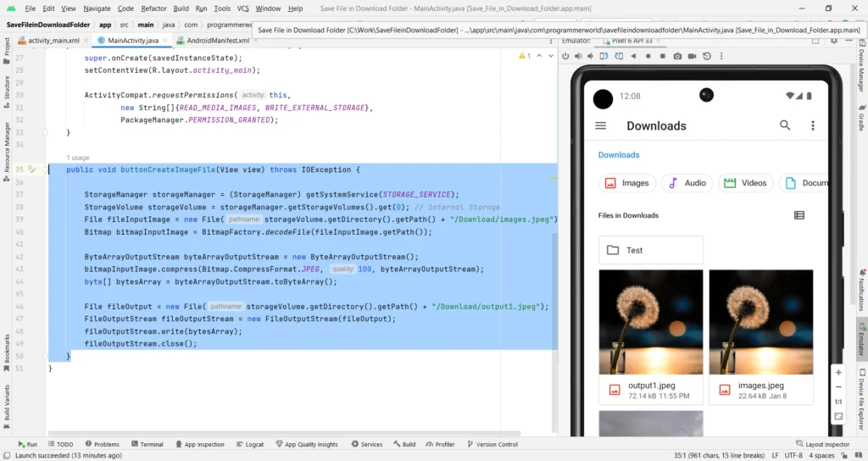
Task: Open the Resource Manager sidebar panel
Action: pos(7,152)
